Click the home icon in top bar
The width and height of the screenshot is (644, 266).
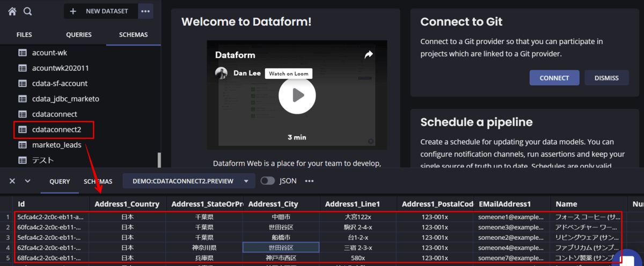click(x=12, y=11)
